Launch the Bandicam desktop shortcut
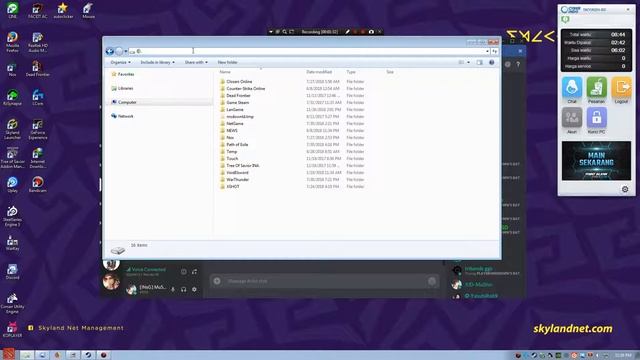Screen dimensions: 640x360 pos(38,184)
